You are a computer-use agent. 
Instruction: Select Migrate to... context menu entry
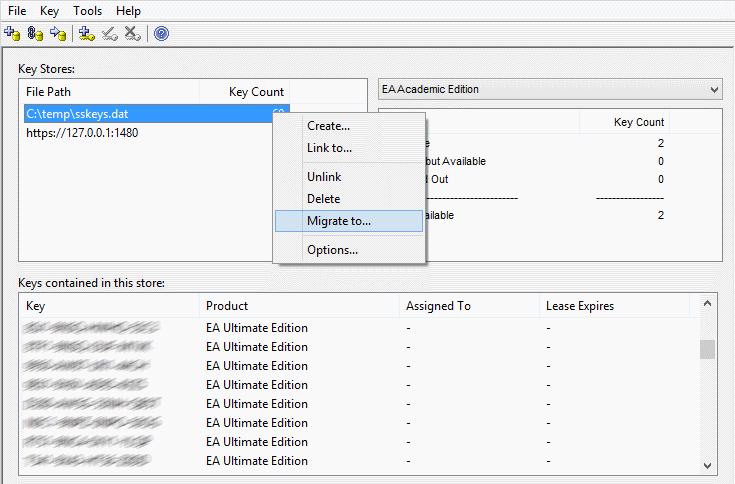338,221
